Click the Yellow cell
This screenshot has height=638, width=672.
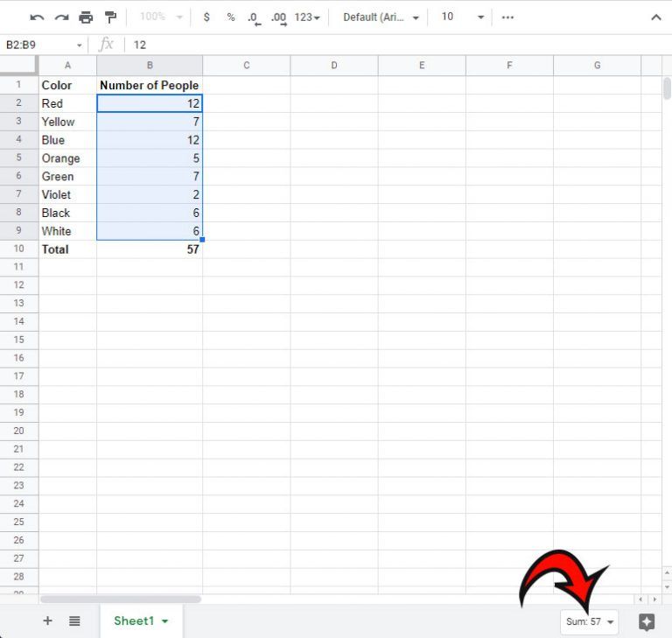click(x=67, y=122)
